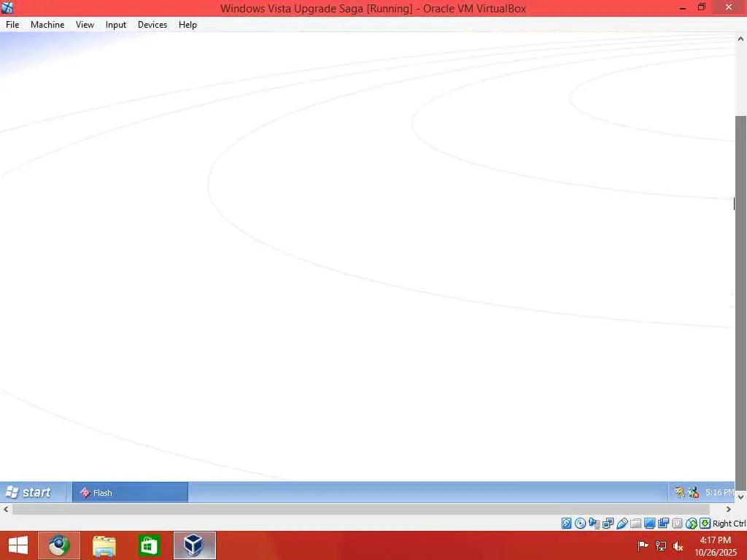This screenshot has height=560, width=747.
Task: Click the horizontal scrollbar thumb
Action: (x=361, y=509)
